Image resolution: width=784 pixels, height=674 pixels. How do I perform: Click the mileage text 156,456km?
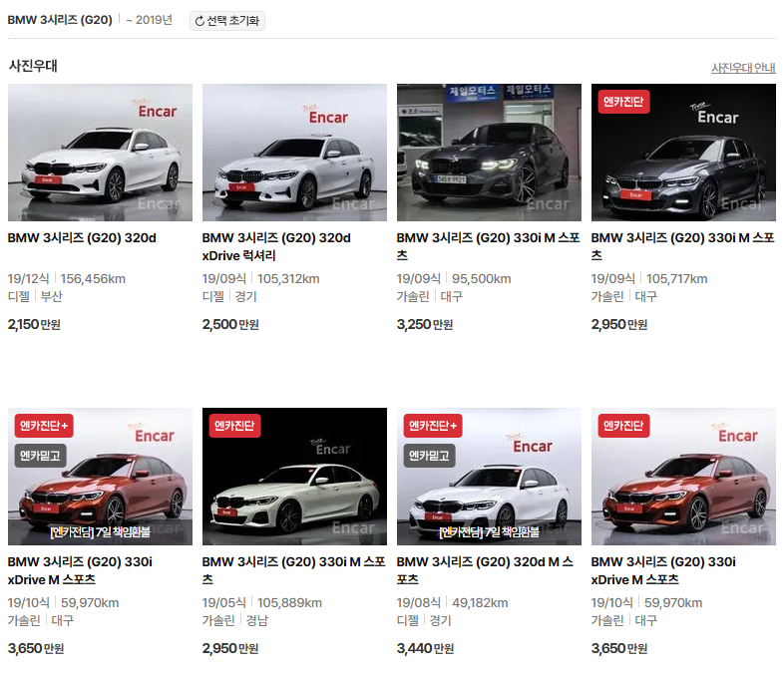click(x=93, y=279)
